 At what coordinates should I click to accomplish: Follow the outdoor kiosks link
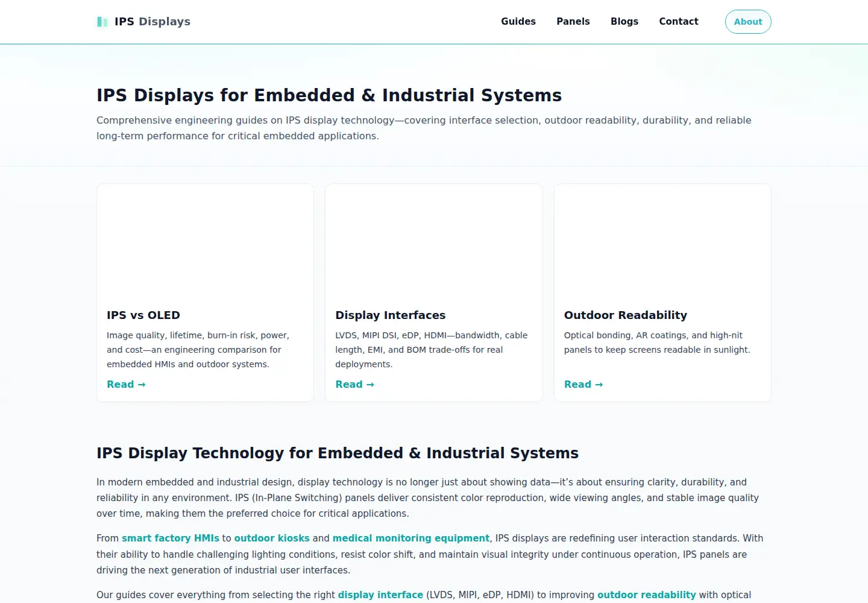(272, 538)
